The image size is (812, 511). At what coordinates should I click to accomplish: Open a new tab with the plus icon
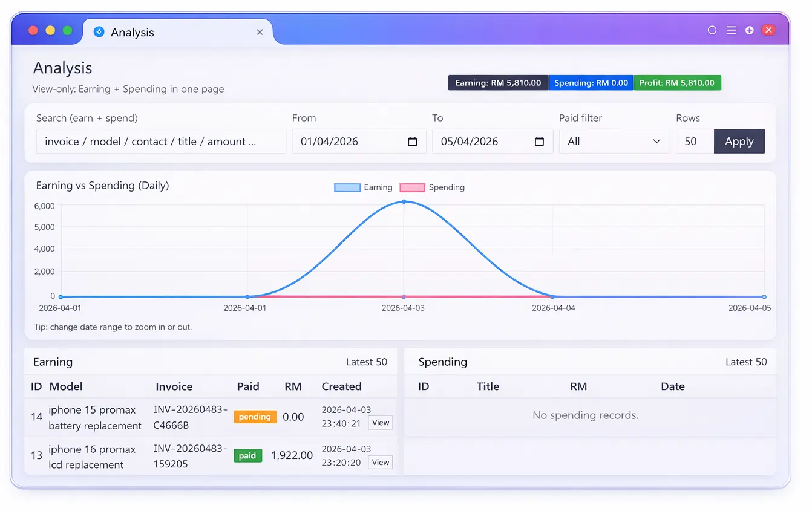point(749,30)
